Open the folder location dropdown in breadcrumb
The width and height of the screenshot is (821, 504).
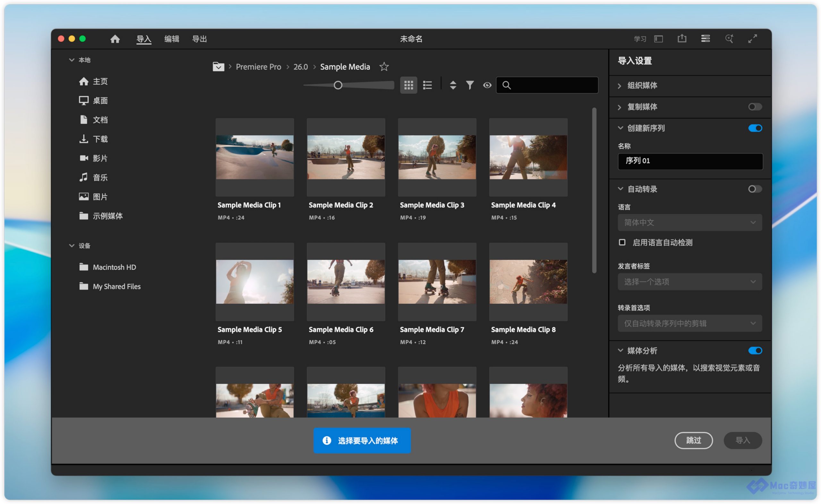pos(218,67)
